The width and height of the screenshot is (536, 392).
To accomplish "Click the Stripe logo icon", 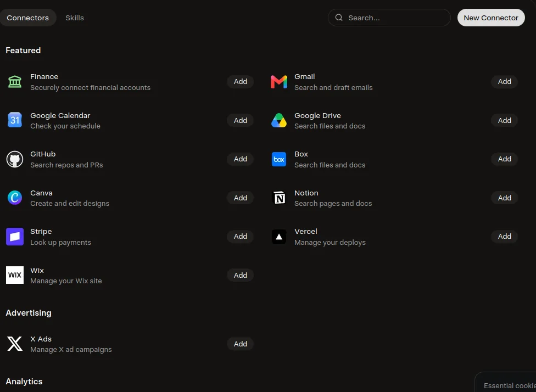I will (15, 237).
